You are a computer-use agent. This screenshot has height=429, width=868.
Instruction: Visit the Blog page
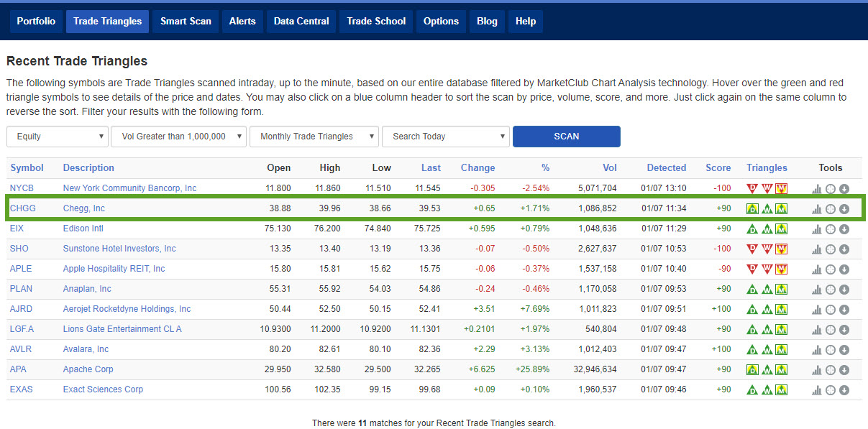pos(487,21)
